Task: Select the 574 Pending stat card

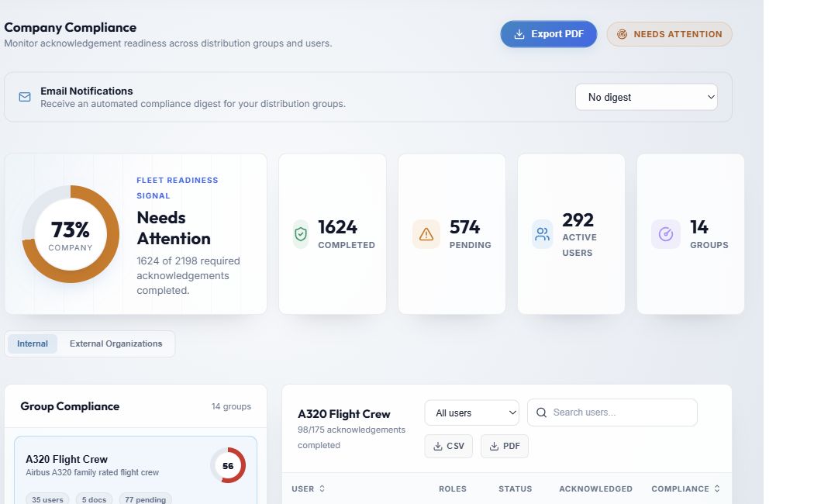Action: pos(452,233)
